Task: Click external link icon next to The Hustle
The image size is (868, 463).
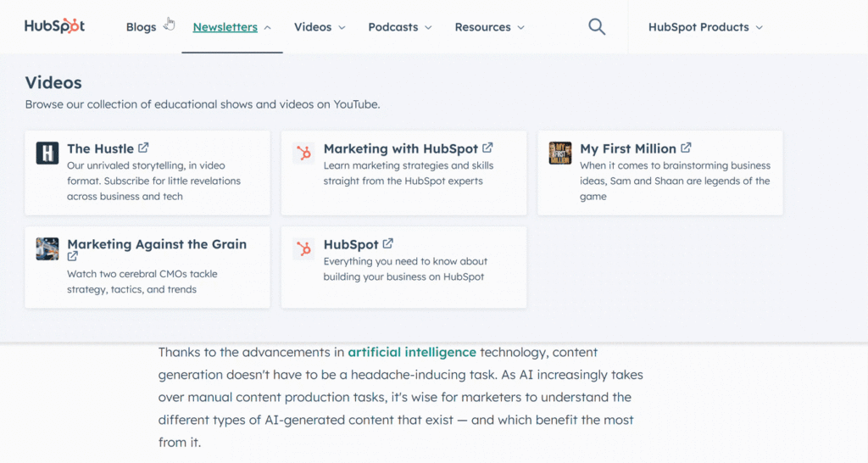Action: (143, 148)
